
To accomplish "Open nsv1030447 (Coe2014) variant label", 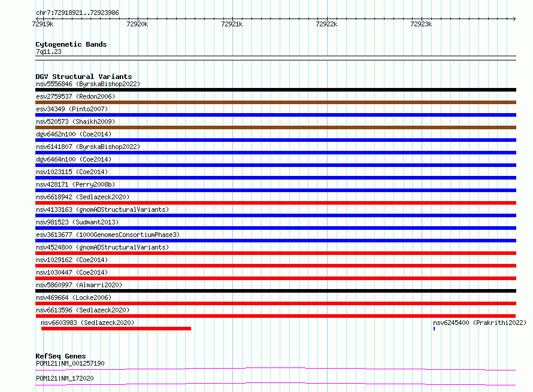I will [x=72, y=272].
